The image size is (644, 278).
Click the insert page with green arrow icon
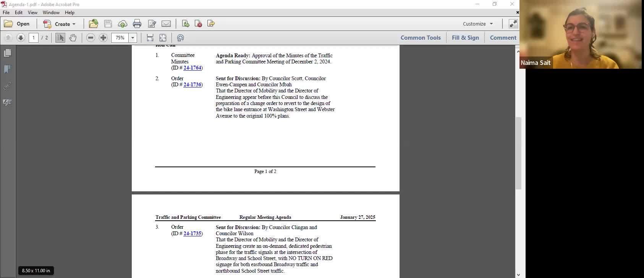point(186,24)
